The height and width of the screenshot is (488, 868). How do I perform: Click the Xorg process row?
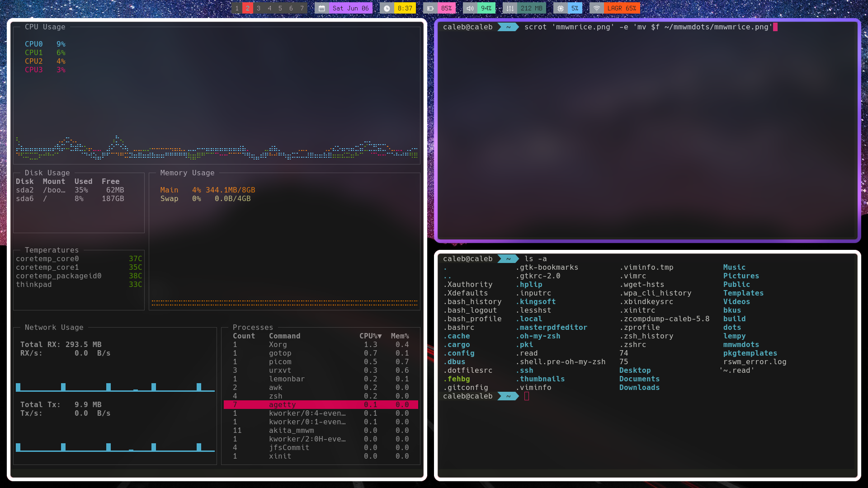click(x=278, y=345)
